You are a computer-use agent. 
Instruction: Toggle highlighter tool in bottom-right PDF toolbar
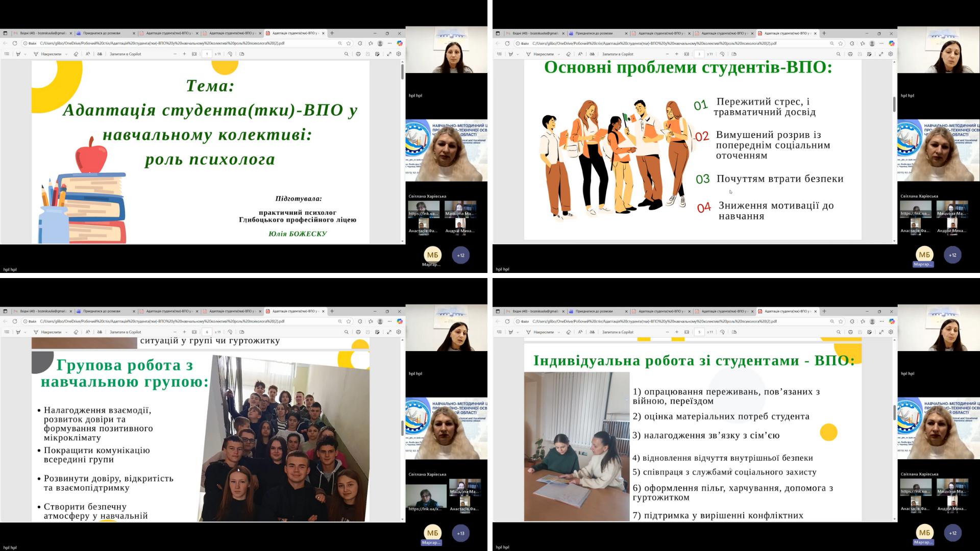pyautogui.click(x=510, y=332)
